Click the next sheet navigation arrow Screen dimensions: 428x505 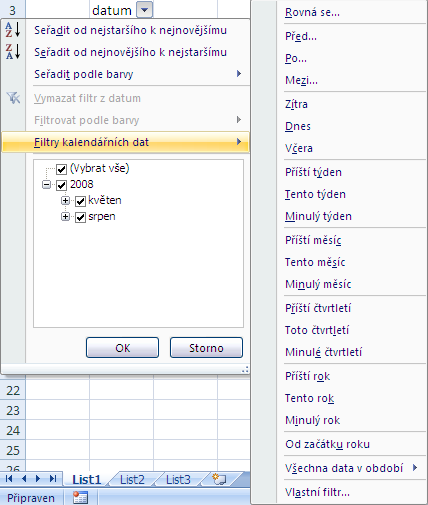(x=38, y=479)
